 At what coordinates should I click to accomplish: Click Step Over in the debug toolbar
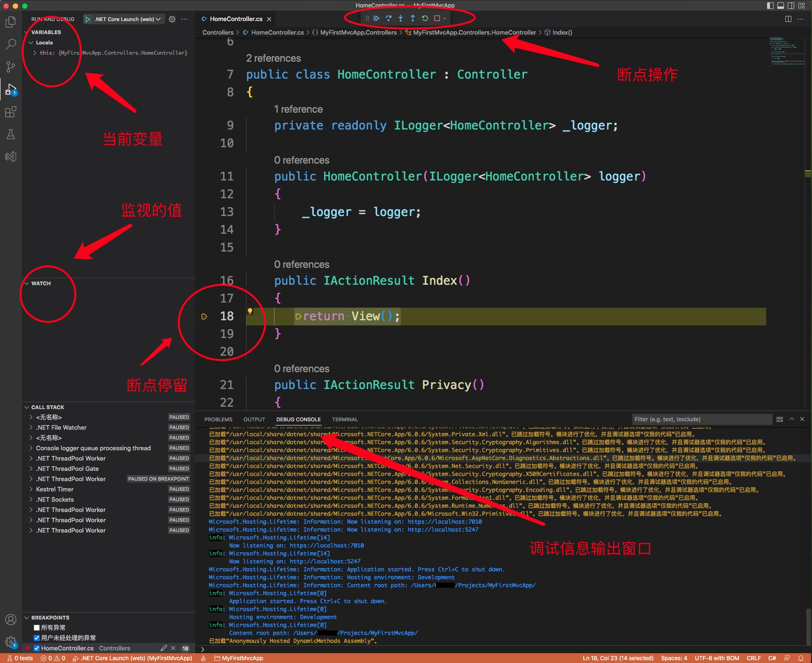pyautogui.click(x=389, y=18)
